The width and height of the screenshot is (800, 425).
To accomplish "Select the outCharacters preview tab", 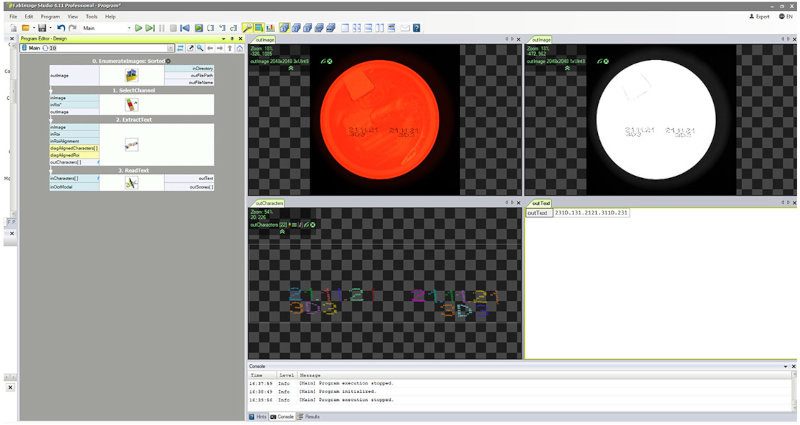I will [267, 203].
